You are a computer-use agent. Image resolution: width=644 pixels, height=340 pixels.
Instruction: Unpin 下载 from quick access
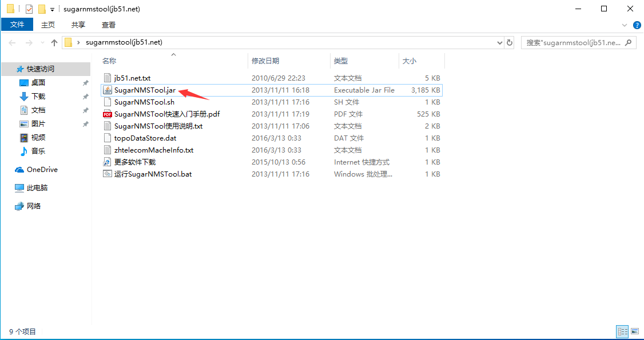(x=85, y=97)
